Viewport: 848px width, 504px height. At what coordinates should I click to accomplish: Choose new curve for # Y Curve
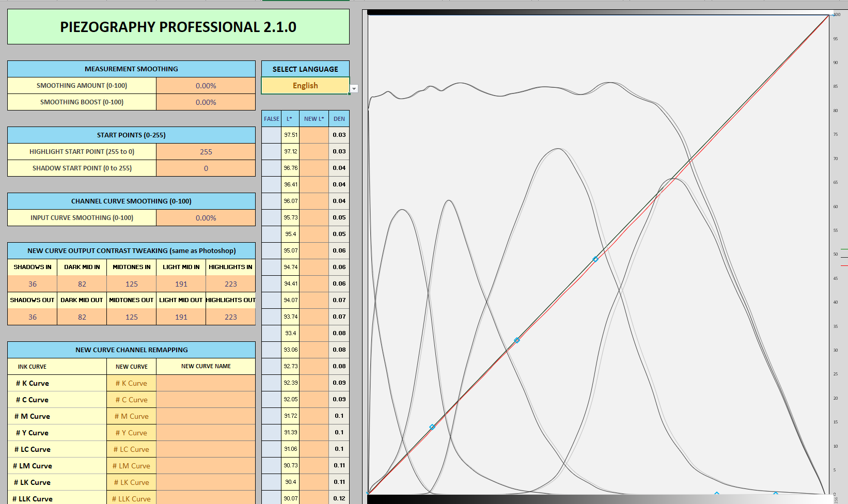[132, 433]
